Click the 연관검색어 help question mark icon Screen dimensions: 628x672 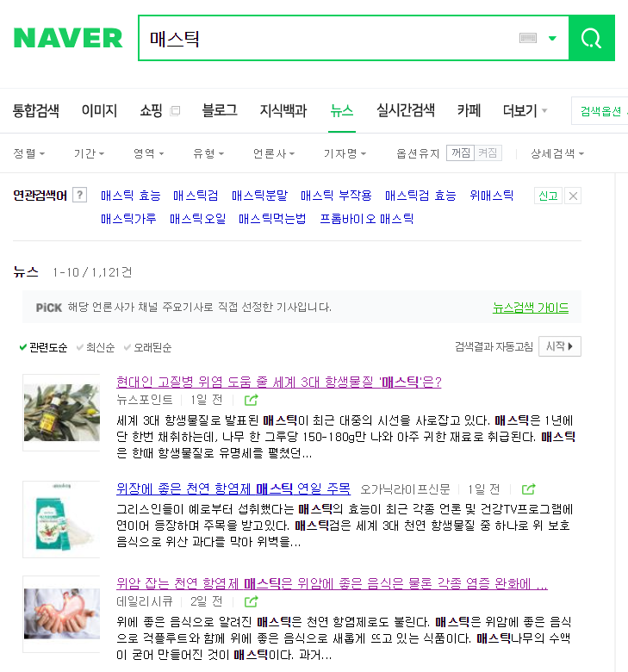pos(80,195)
